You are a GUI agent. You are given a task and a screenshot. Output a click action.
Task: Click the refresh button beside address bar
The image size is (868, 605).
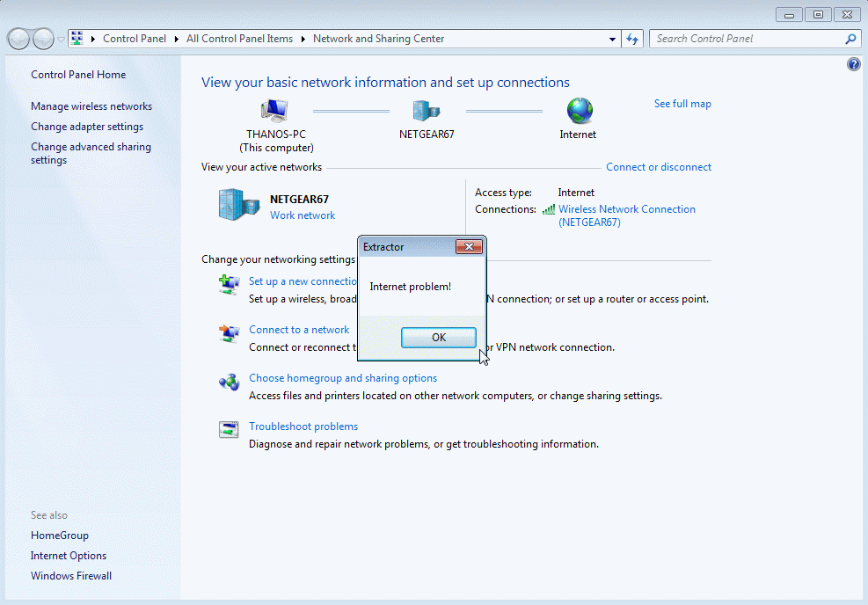(632, 39)
